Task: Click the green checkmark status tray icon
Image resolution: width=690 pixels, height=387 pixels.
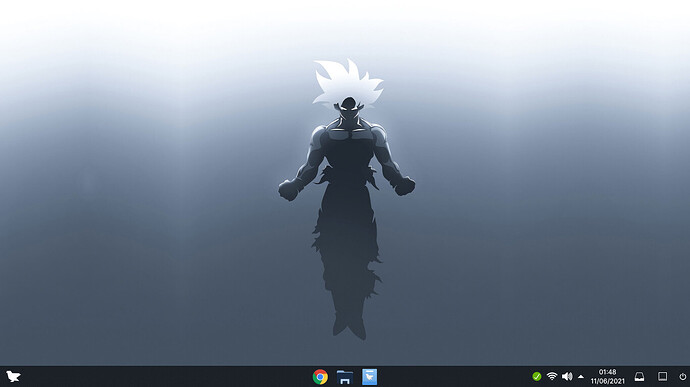Action: (x=536, y=376)
